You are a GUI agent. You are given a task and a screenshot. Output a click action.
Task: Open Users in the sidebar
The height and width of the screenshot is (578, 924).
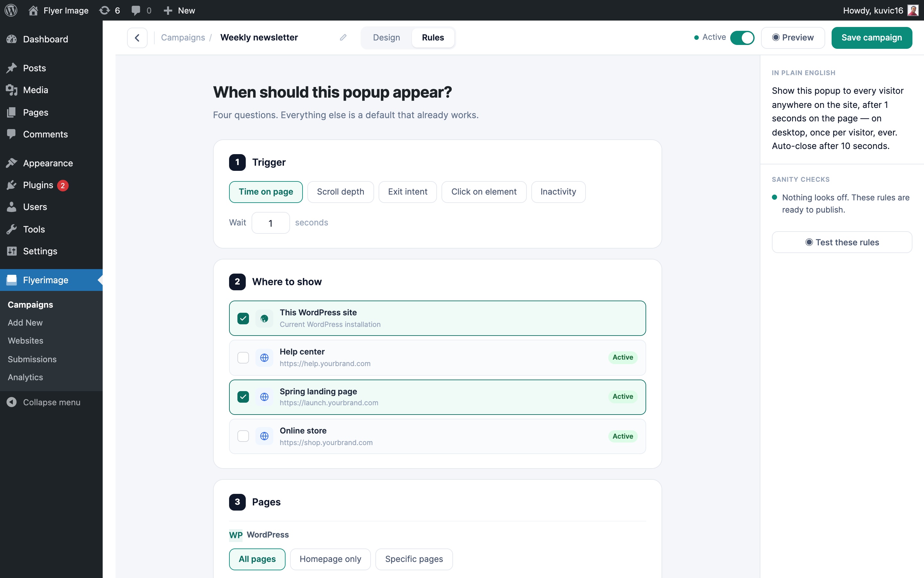pyautogui.click(x=51, y=207)
